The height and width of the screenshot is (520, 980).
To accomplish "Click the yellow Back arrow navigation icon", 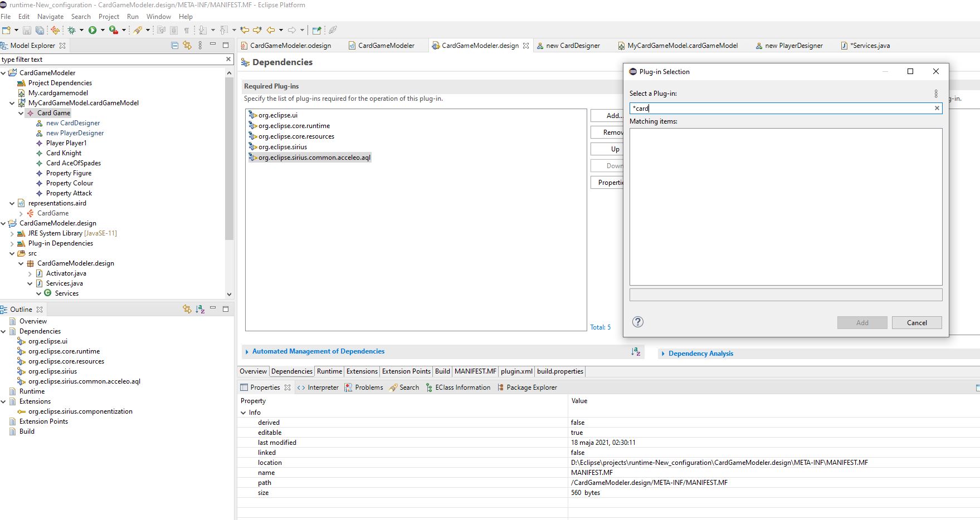I will pyautogui.click(x=271, y=30).
